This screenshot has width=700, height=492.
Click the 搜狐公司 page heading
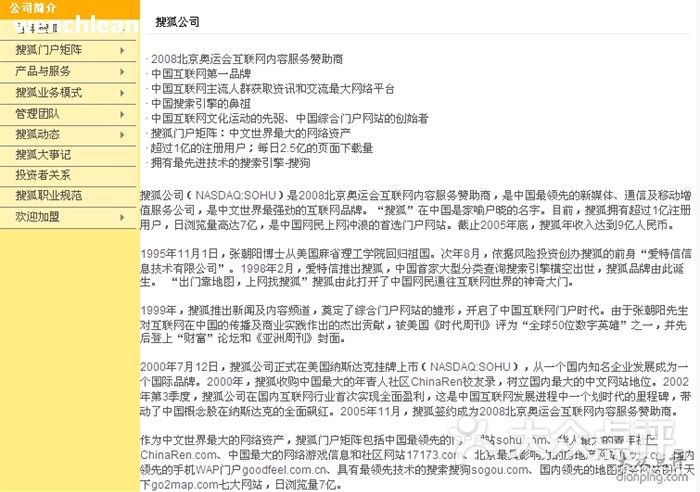tap(177, 21)
